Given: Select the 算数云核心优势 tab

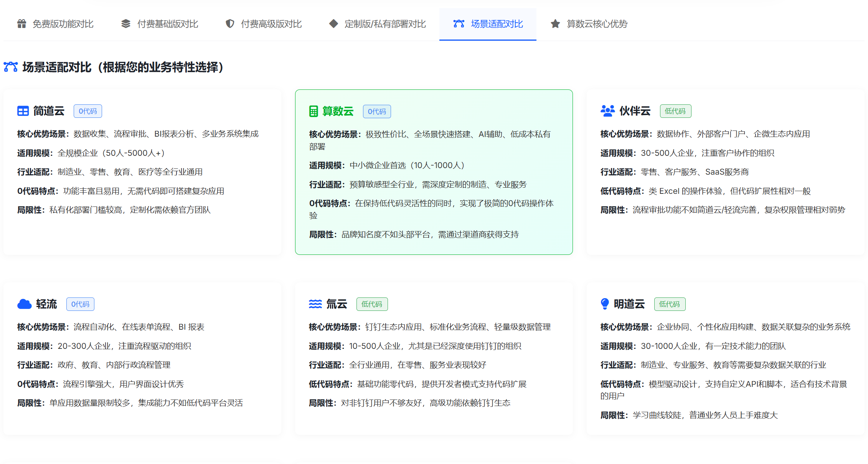Looking at the screenshot, I should point(597,24).
